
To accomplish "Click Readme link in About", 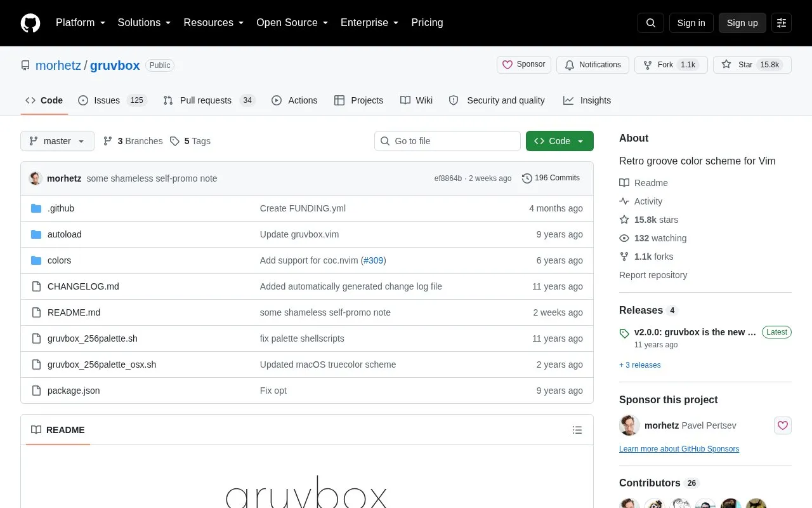I will [x=644, y=183].
